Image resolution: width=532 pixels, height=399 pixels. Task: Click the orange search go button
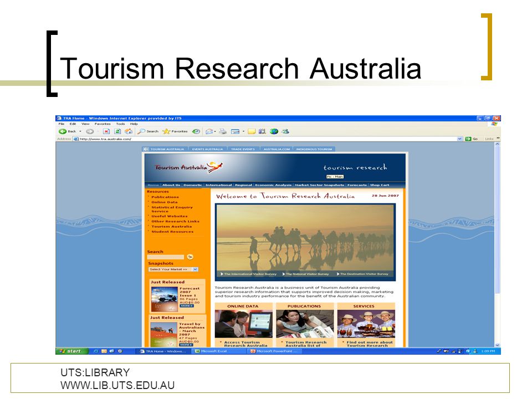tap(190, 257)
